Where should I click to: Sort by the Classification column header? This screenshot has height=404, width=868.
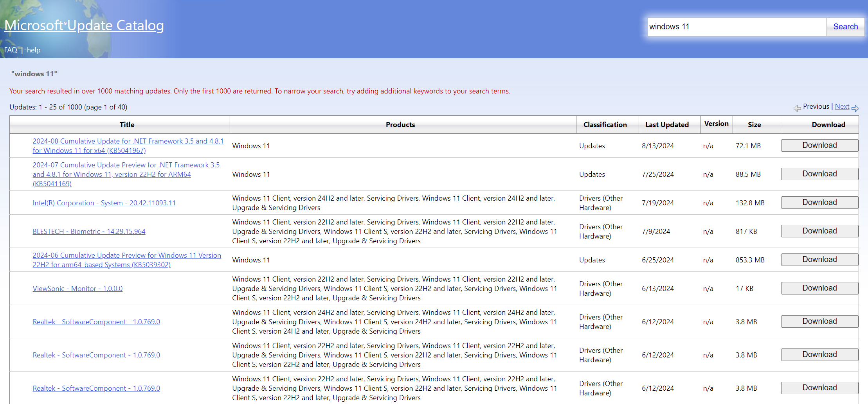pyautogui.click(x=605, y=125)
